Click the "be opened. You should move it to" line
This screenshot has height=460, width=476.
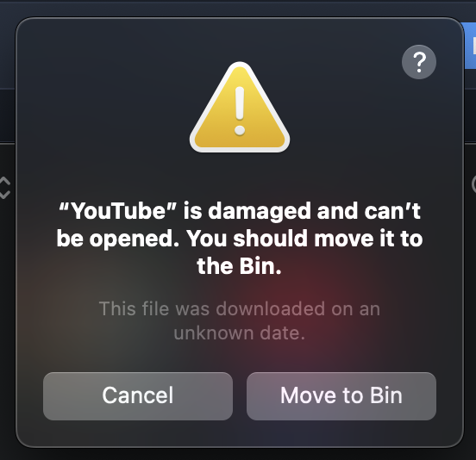(x=240, y=239)
